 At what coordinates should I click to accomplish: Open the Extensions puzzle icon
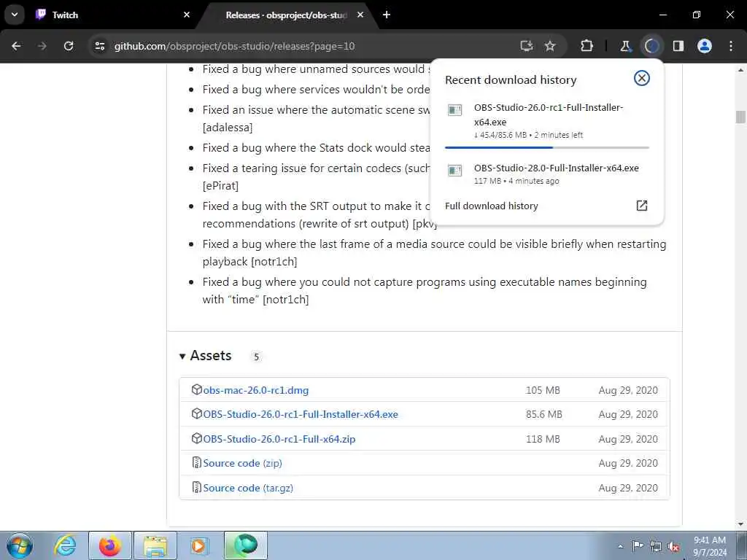coord(587,46)
